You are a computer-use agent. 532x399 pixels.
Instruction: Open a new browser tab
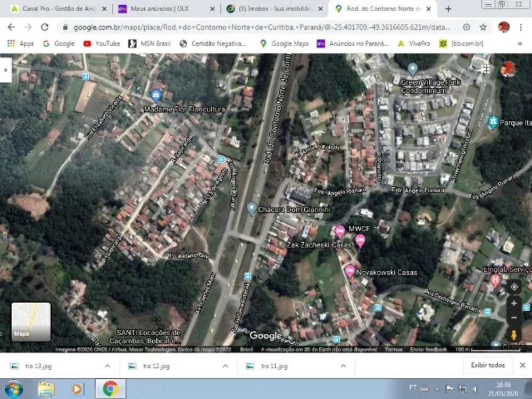[x=448, y=9]
